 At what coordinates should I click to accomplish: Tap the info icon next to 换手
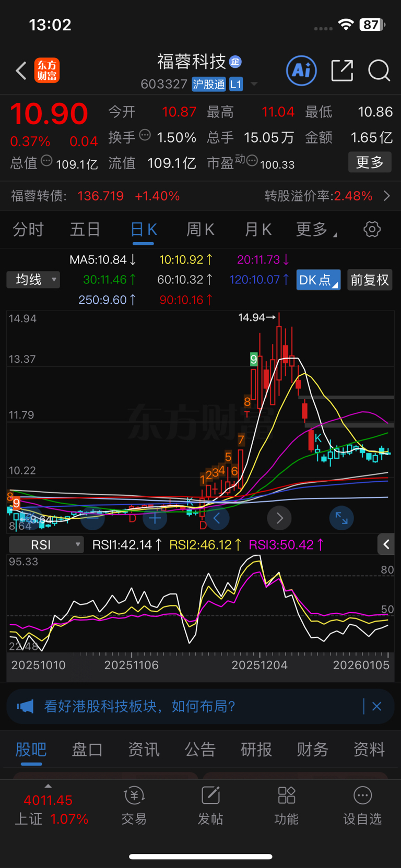click(x=145, y=135)
